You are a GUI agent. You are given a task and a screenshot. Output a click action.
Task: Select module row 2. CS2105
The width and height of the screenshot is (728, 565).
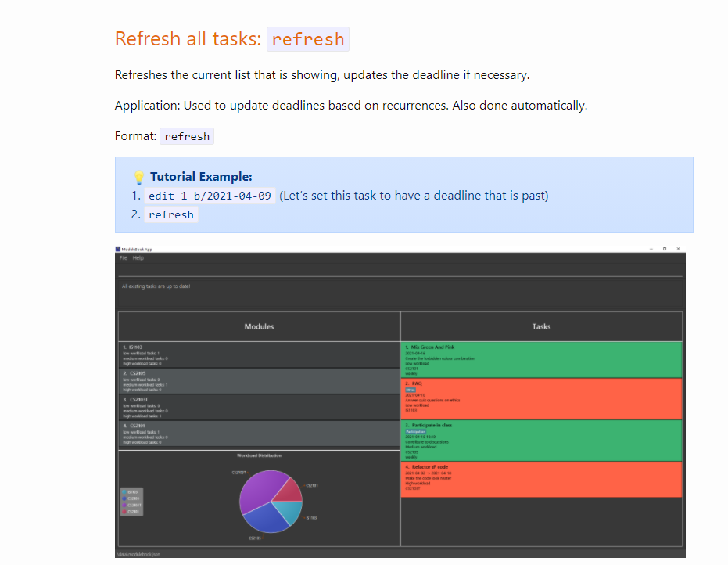pos(259,381)
